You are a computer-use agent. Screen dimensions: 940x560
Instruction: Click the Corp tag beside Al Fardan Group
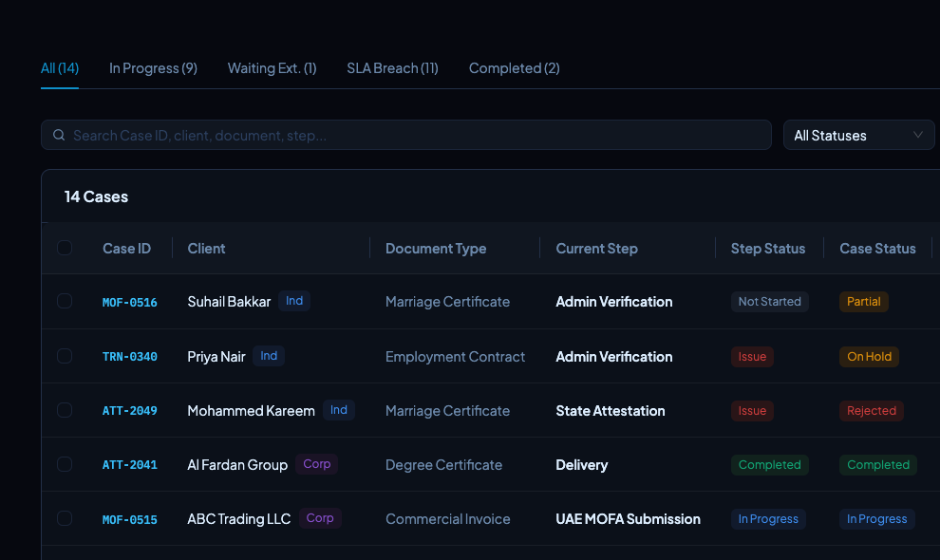click(316, 464)
